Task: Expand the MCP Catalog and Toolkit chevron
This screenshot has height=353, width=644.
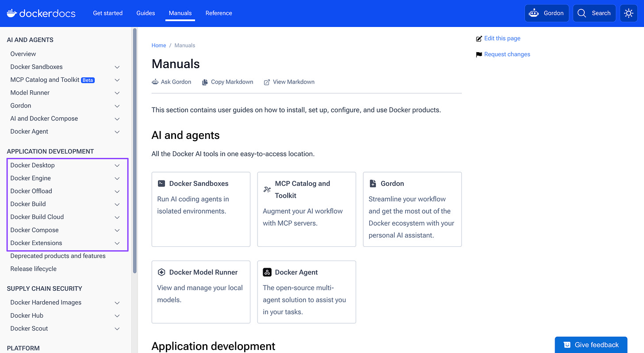Action: click(117, 80)
